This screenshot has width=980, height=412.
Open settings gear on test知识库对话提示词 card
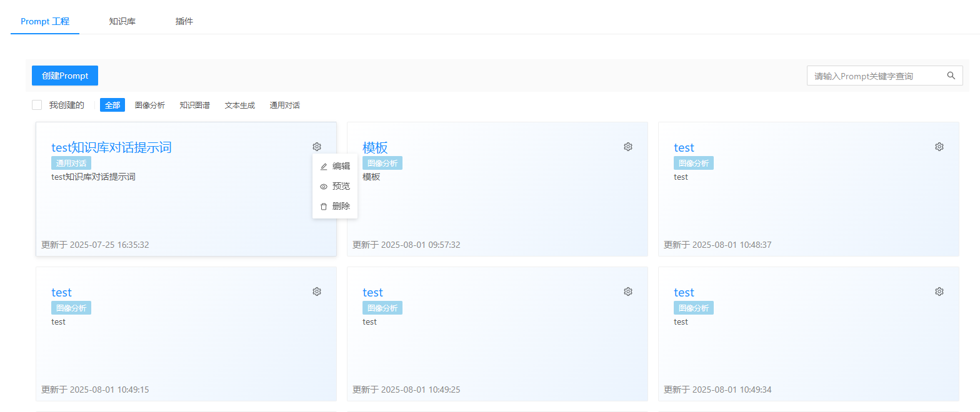click(317, 147)
